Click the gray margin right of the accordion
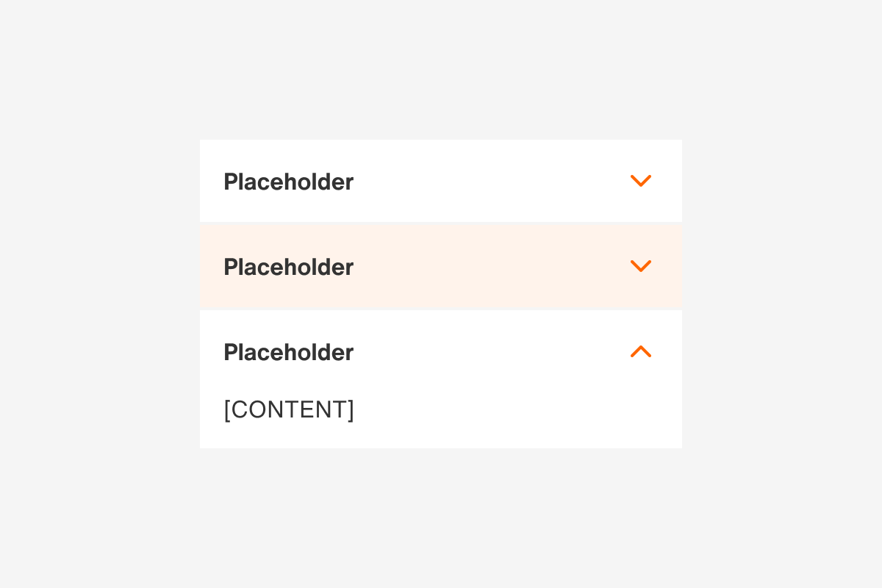882x588 pixels. point(782,294)
